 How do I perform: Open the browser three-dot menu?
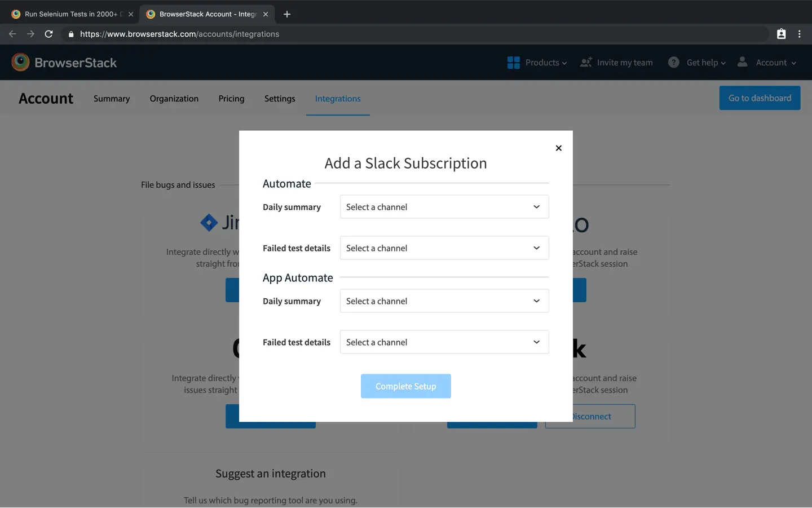pyautogui.click(x=799, y=34)
